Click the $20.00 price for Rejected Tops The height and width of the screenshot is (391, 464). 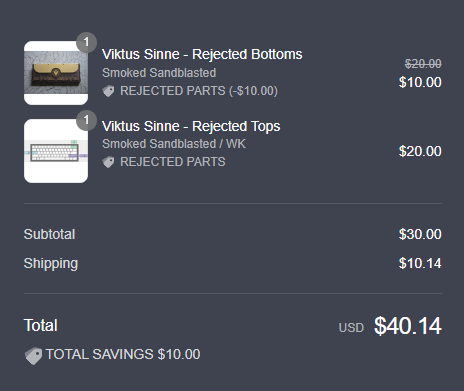tap(420, 151)
